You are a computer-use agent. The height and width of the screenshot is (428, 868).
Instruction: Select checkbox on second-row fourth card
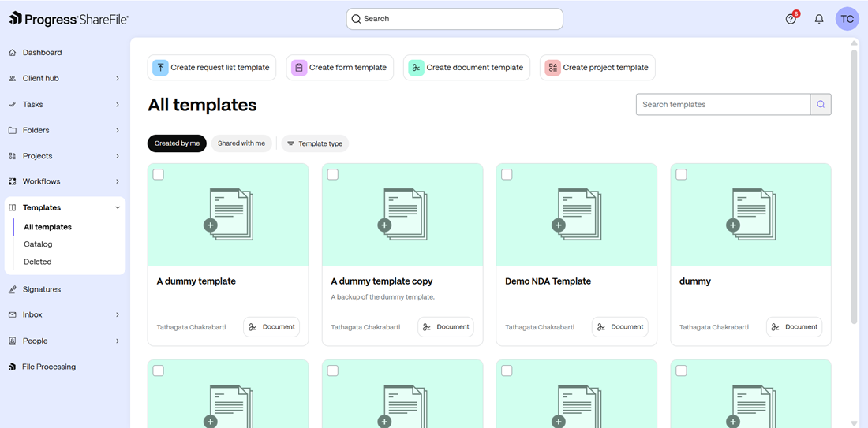click(x=682, y=370)
